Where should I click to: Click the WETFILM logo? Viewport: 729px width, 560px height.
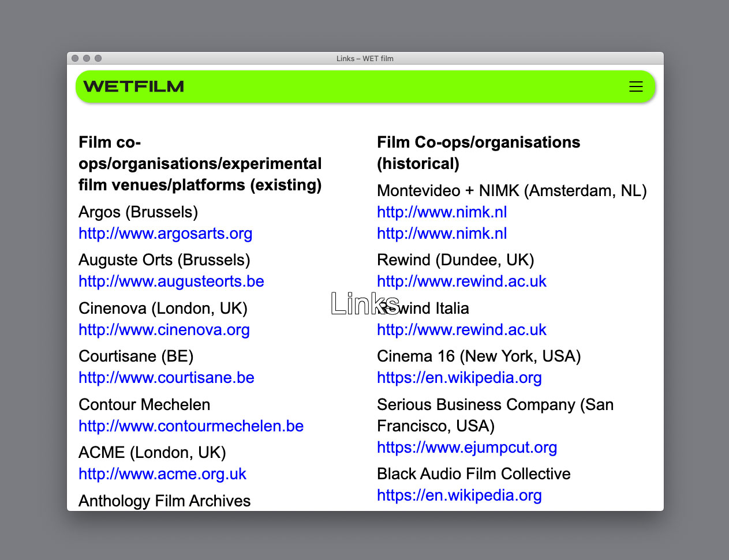pyautogui.click(x=134, y=87)
